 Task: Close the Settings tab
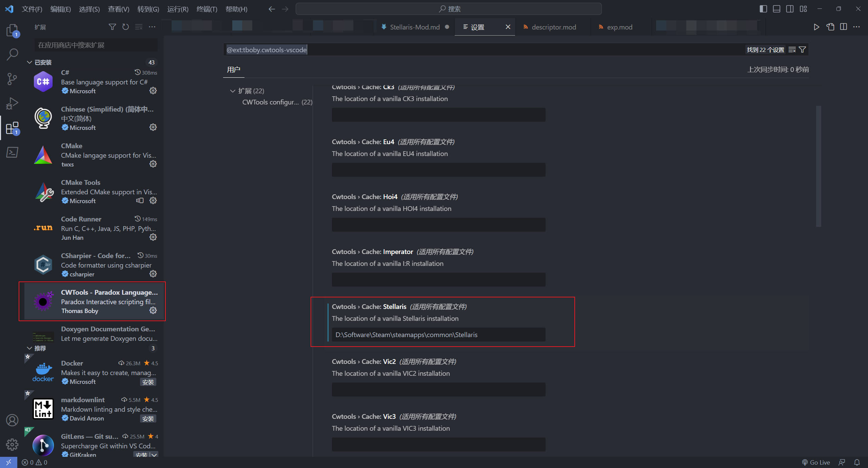tap(508, 27)
